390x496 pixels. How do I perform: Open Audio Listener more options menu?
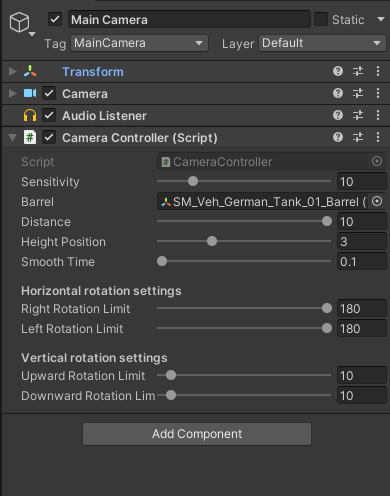[378, 115]
